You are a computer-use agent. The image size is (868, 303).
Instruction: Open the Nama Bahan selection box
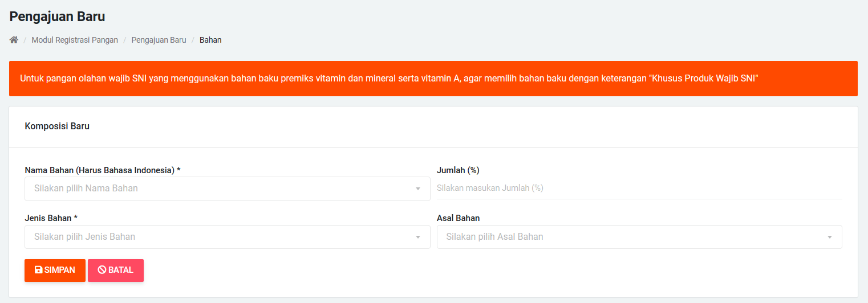(x=217, y=189)
